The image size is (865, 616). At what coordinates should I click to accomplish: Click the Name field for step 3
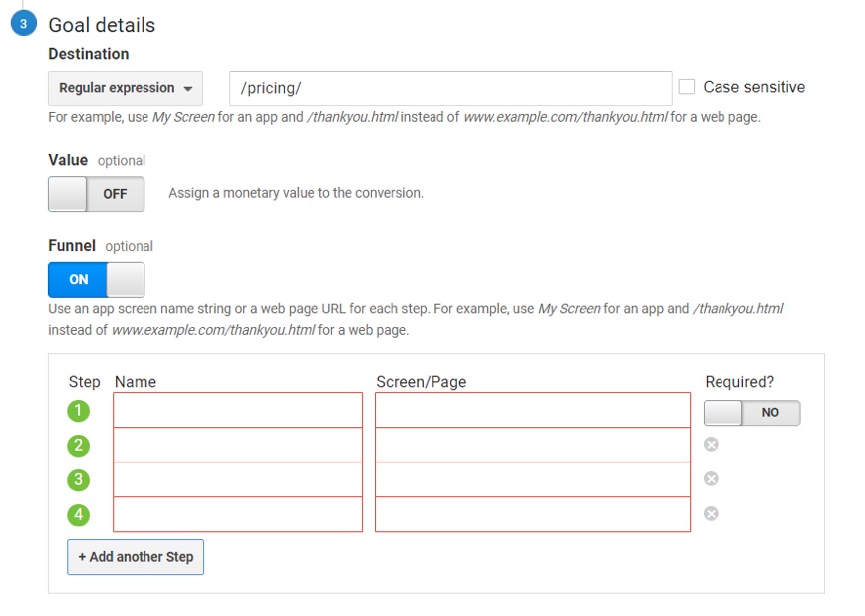tap(238, 479)
